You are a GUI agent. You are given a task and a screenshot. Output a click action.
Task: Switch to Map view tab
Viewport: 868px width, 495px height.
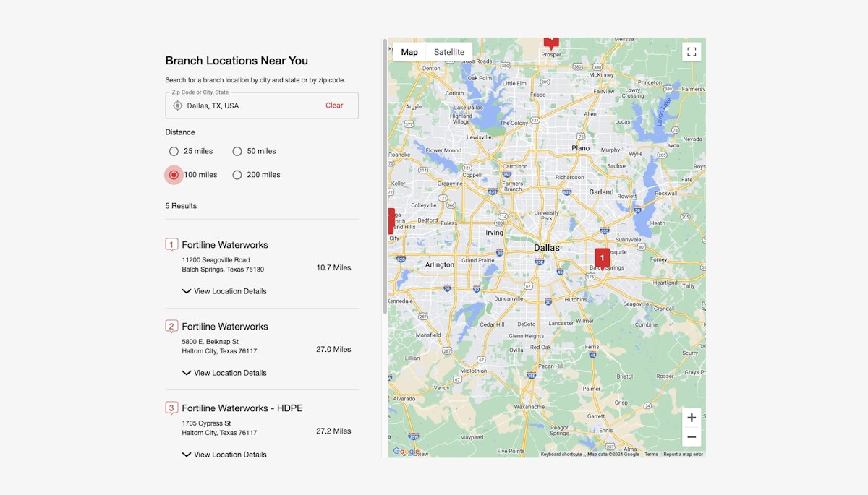coord(409,52)
